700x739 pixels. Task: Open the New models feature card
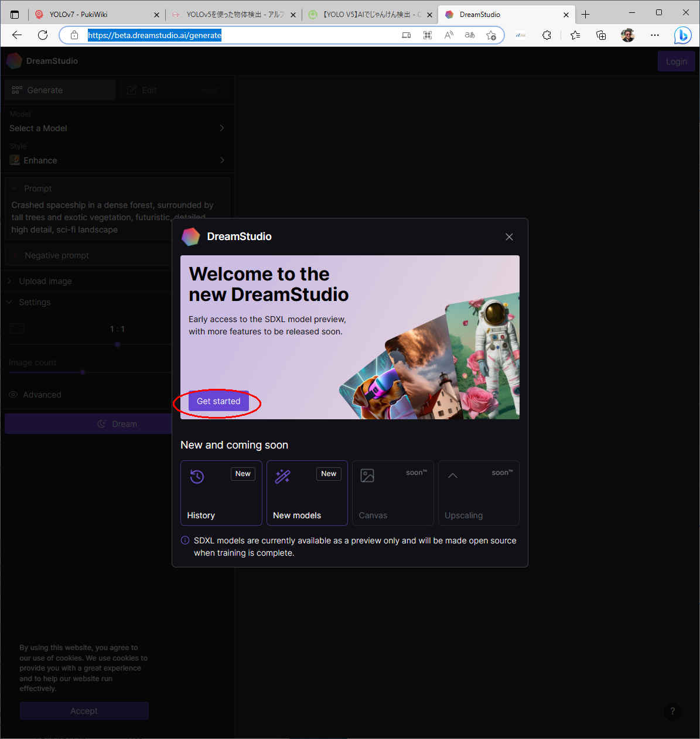(x=307, y=493)
